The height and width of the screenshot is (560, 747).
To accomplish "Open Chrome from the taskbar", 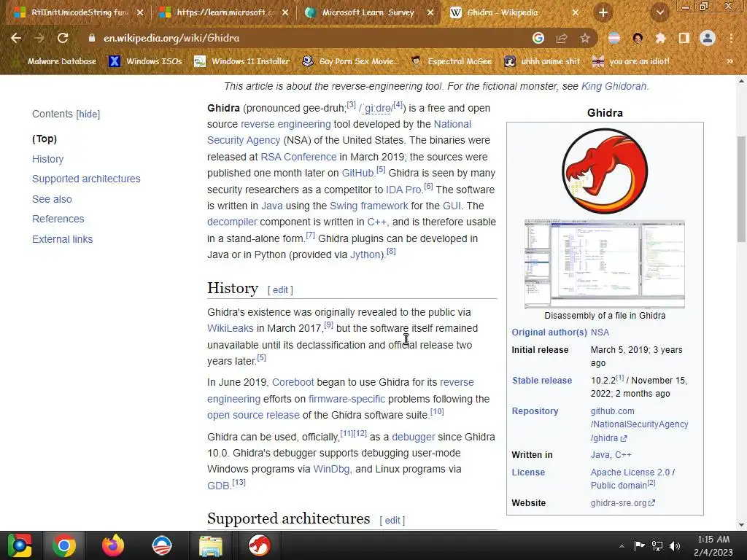I will (x=64, y=545).
